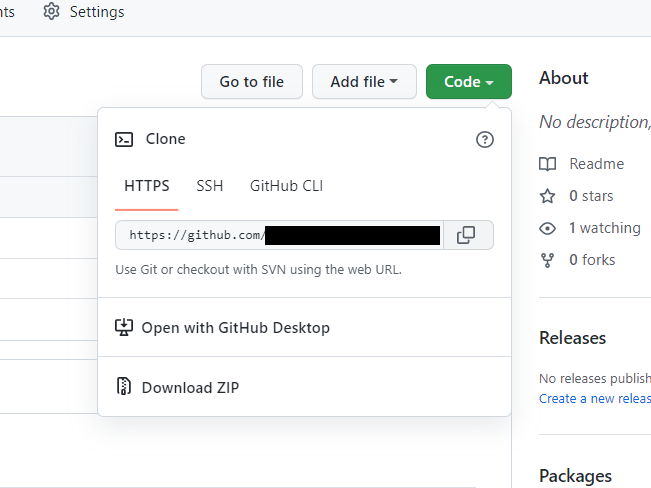Click the Packages heading

pos(575,476)
